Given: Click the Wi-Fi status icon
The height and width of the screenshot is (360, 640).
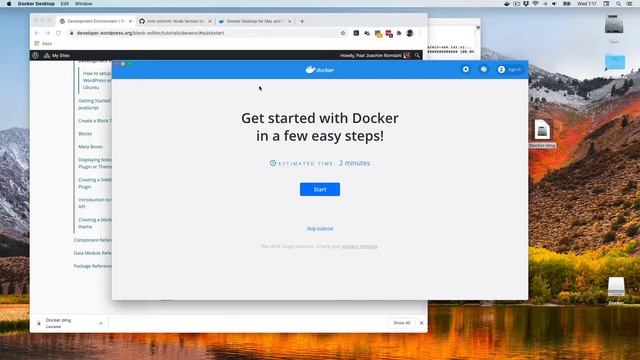Looking at the screenshot, I should (x=535, y=4).
